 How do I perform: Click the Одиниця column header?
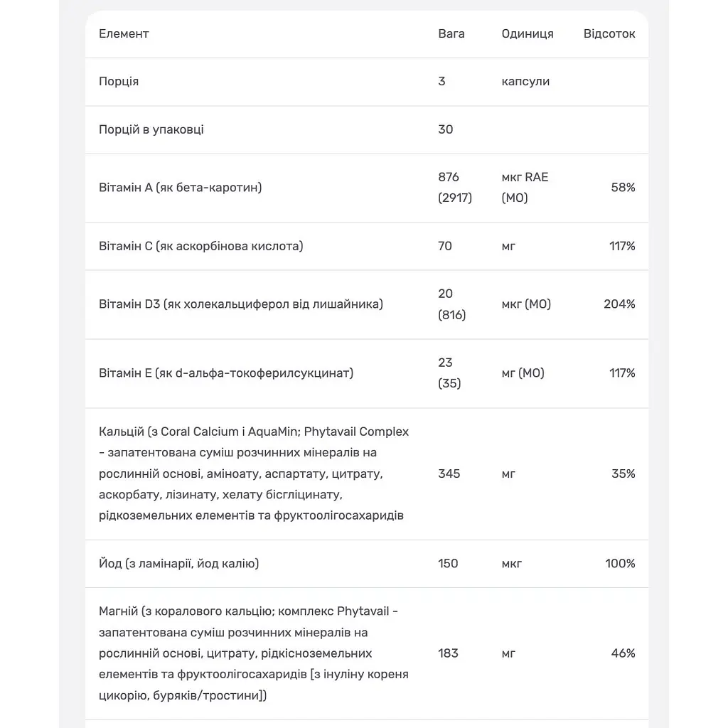point(528,34)
